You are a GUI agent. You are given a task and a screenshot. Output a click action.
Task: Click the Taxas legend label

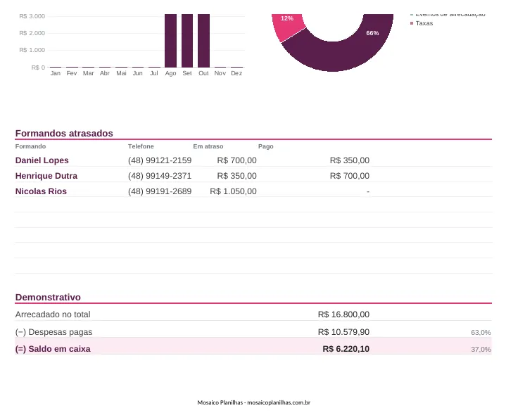pyautogui.click(x=424, y=23)
